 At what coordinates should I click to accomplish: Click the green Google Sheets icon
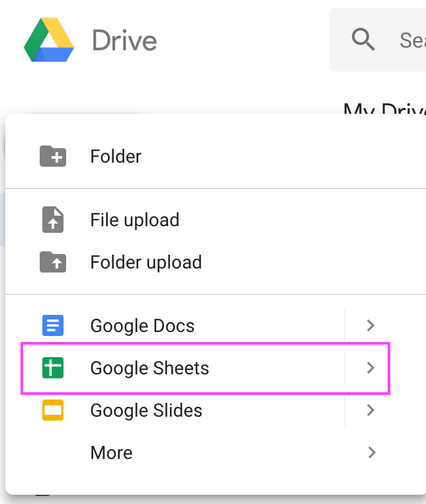coord(53,368)
